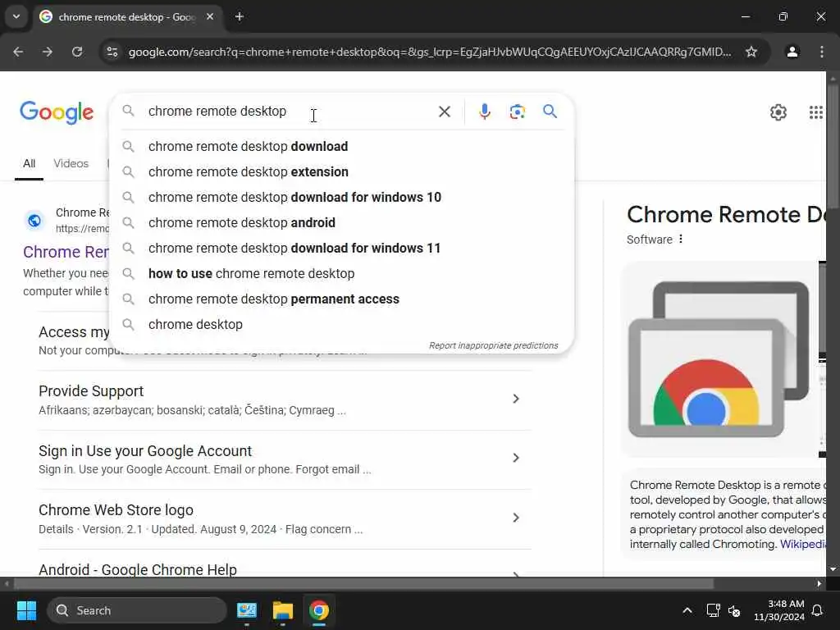Viewport: 840px width, 630px height.
Task: Open Chrome's three-dot menu
Action: pyautogui.click(x=822, y=52)
